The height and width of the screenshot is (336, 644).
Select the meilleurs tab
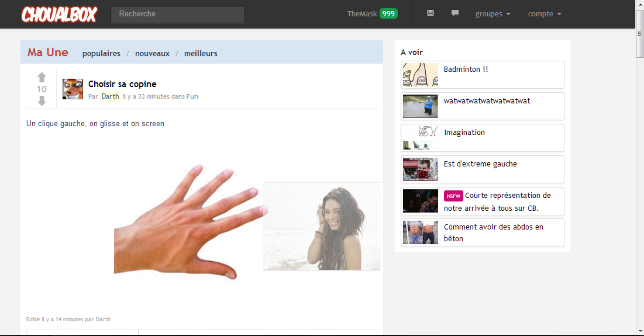pyautogui.click(x=201, y=53)
